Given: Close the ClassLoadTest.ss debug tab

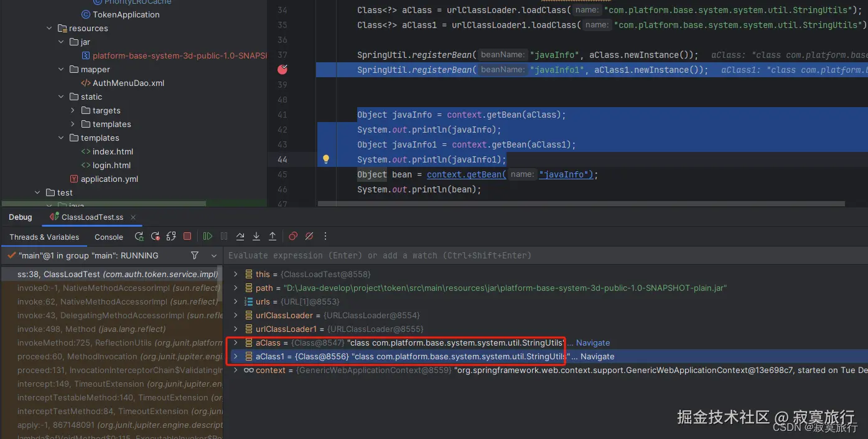Looking at the screenshot, I should click(133, 217).
